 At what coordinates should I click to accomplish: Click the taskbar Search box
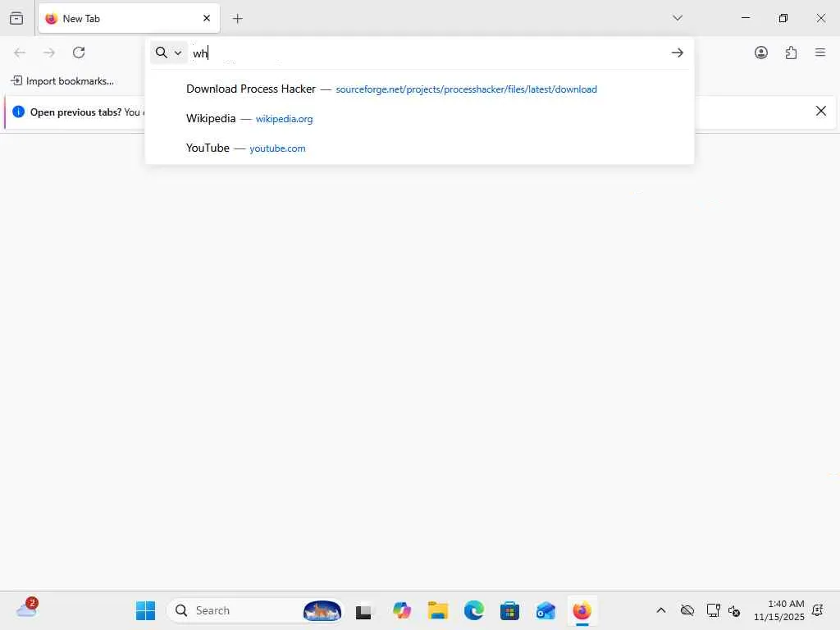254,610
